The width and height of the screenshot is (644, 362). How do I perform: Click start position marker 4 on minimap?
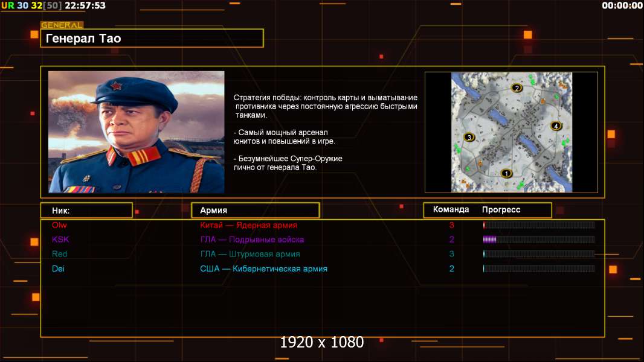556,126
